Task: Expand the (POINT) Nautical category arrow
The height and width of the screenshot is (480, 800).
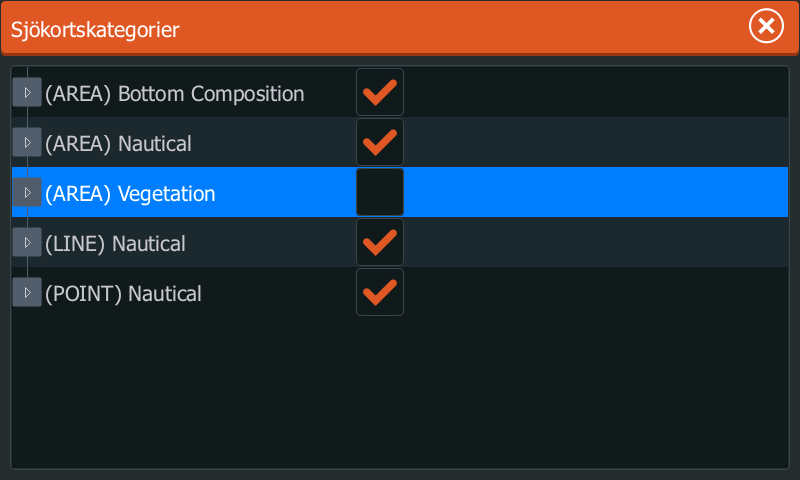Action: [x=27, y=292]
